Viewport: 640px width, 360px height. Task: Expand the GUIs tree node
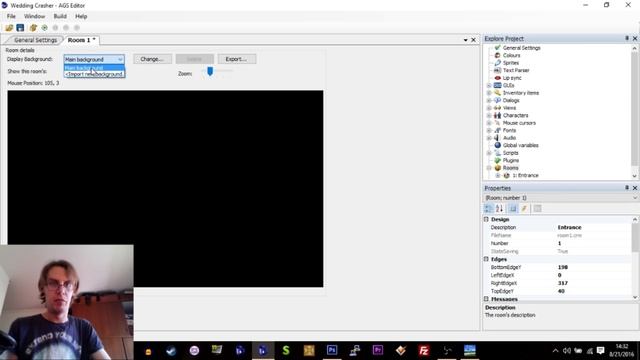pos(489,85)
